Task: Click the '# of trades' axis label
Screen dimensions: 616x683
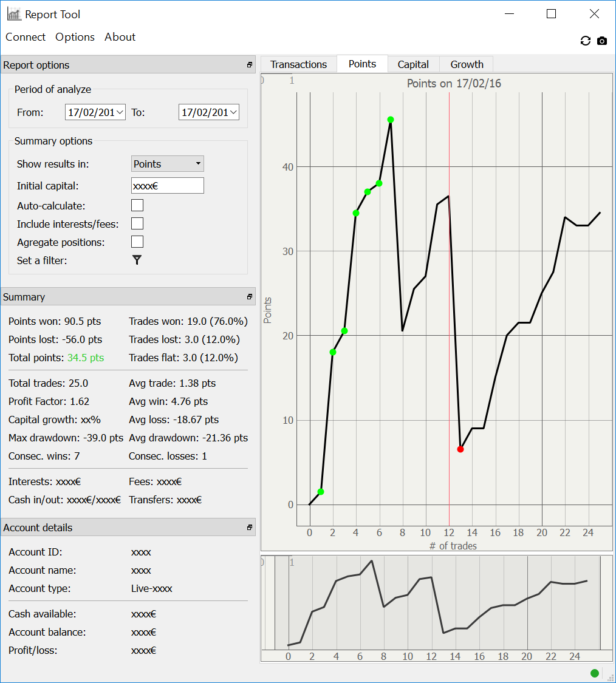Action: 453,546
